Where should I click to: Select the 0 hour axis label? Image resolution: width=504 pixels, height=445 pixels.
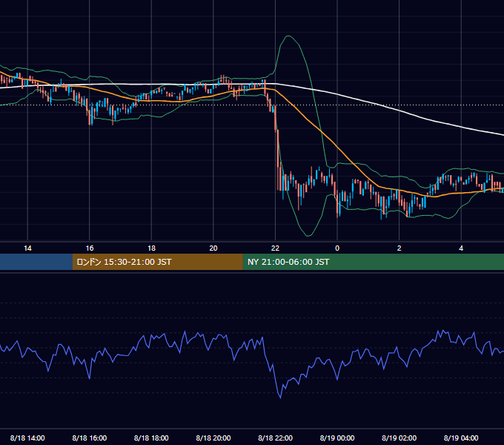(337, 248)
